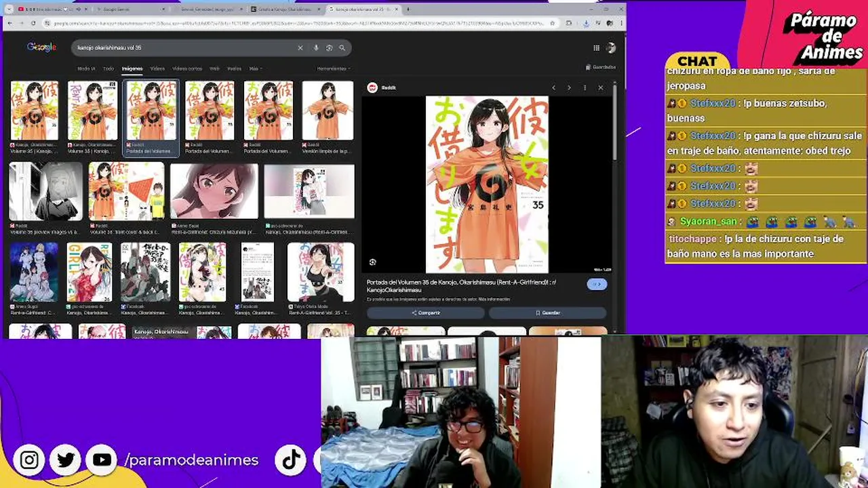Screen dimensions: 868x488
Task: Open the three-dot menu in image preview
Action: (585, 87)
